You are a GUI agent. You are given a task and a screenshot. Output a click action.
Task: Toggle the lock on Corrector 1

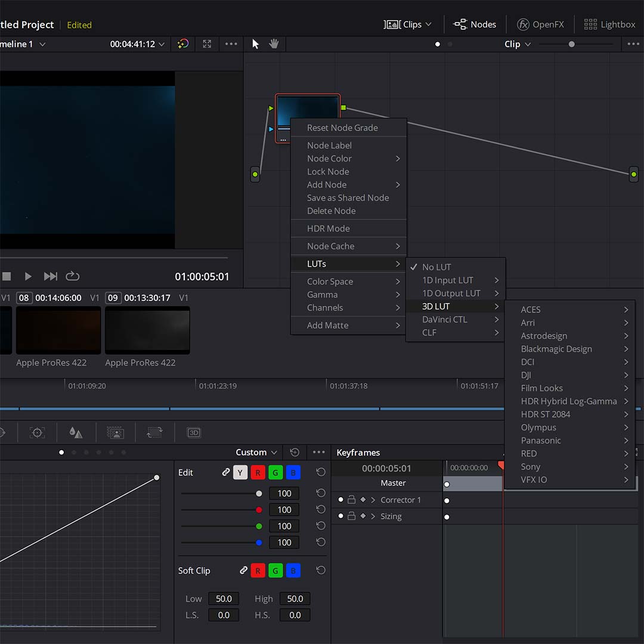tap(352, 500)
